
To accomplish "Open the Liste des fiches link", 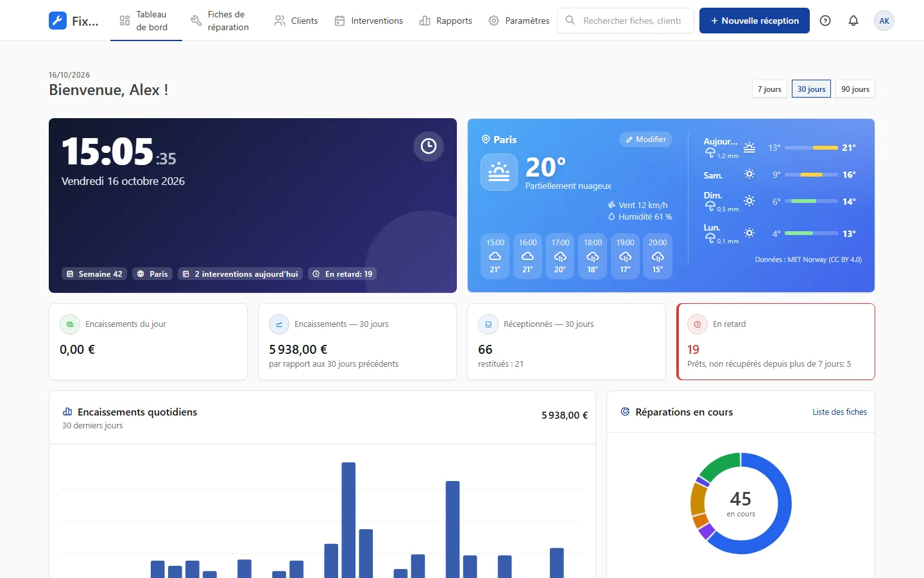I will click(x=839, y=412).
